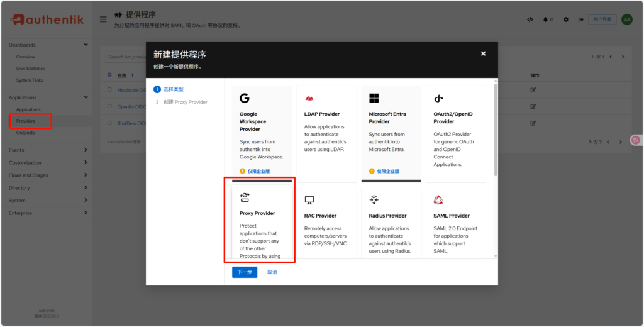Viewport: 644px width, 327px height.
Task: Click the 操作 actions column header
Action: [535, 75]
